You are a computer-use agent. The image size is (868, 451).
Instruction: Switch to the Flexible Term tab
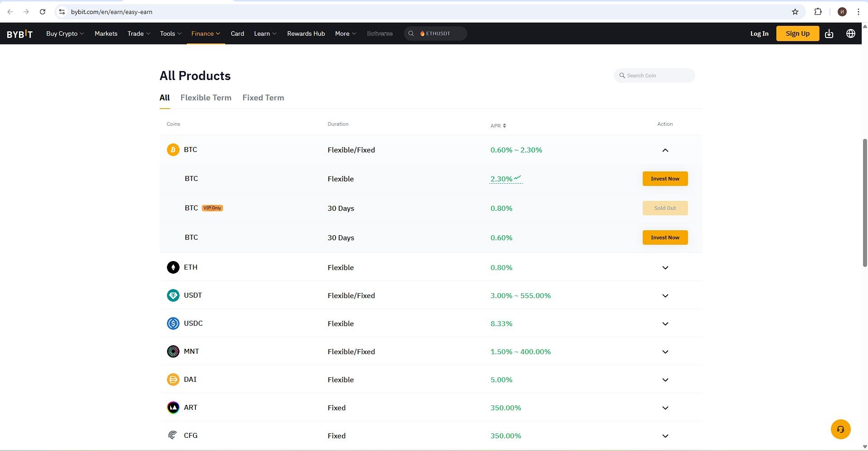pos(206,98)
